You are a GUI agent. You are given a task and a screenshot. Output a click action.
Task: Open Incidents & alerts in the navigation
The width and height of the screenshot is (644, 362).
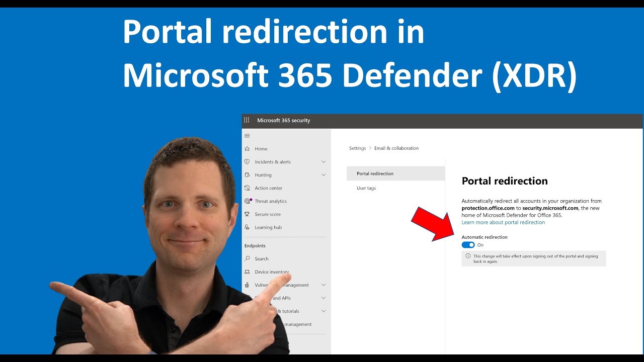pos(273,162)
